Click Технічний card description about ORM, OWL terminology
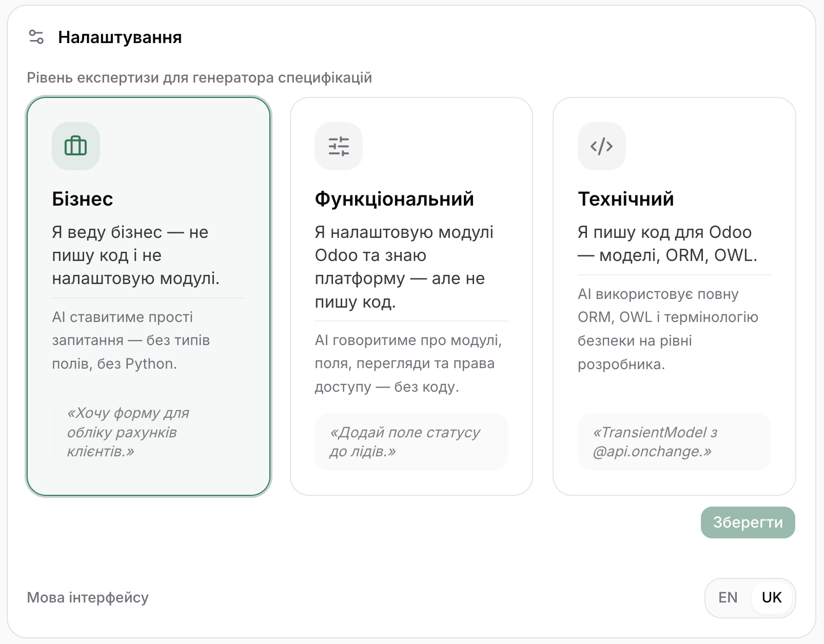Viewport: 824px width, 644px height. tap(668, 329)
